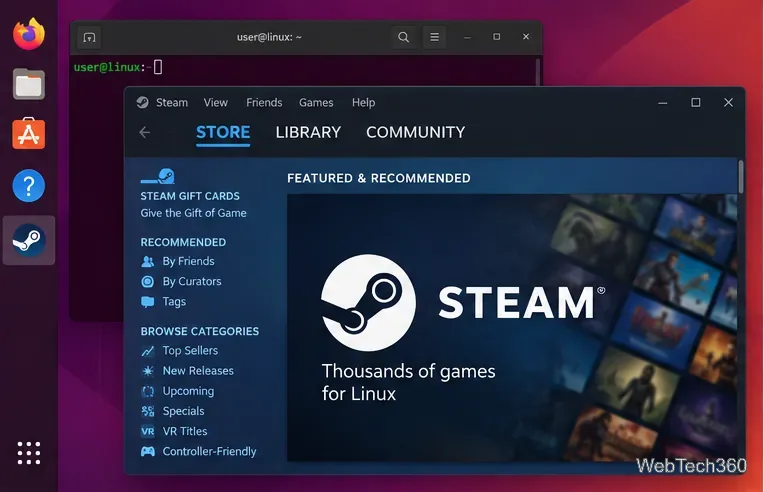Open the terminal hamburger menu
Image resolution: width=764 pixels, height=492 pixels.
(x=434, y=37)
